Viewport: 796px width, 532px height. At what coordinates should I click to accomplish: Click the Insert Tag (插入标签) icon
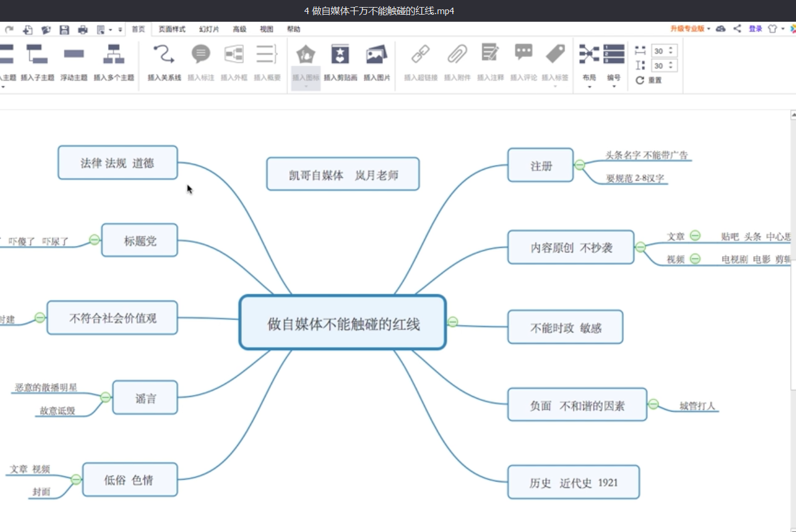[x=555, y=53]
